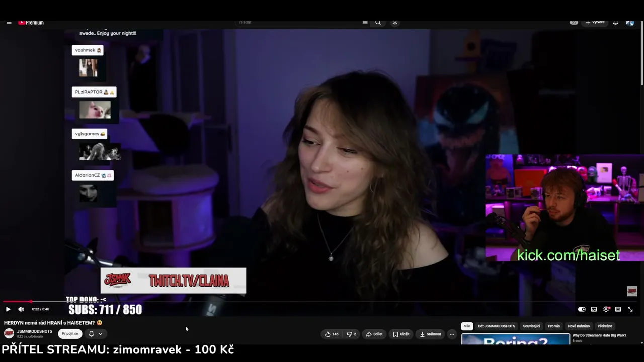644x362 pixels.
Task: Go to YouTube Premium home logo
Action: [x=31, y=23]
